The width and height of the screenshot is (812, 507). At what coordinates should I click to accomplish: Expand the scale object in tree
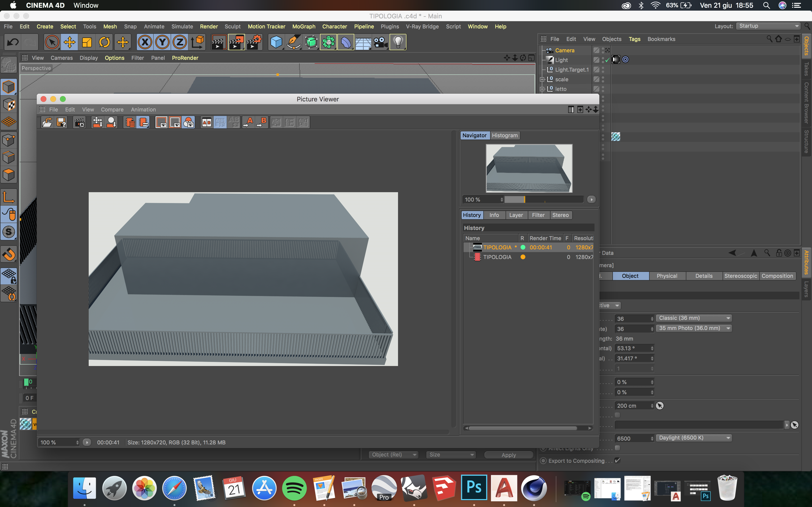[x=542, y=79]
